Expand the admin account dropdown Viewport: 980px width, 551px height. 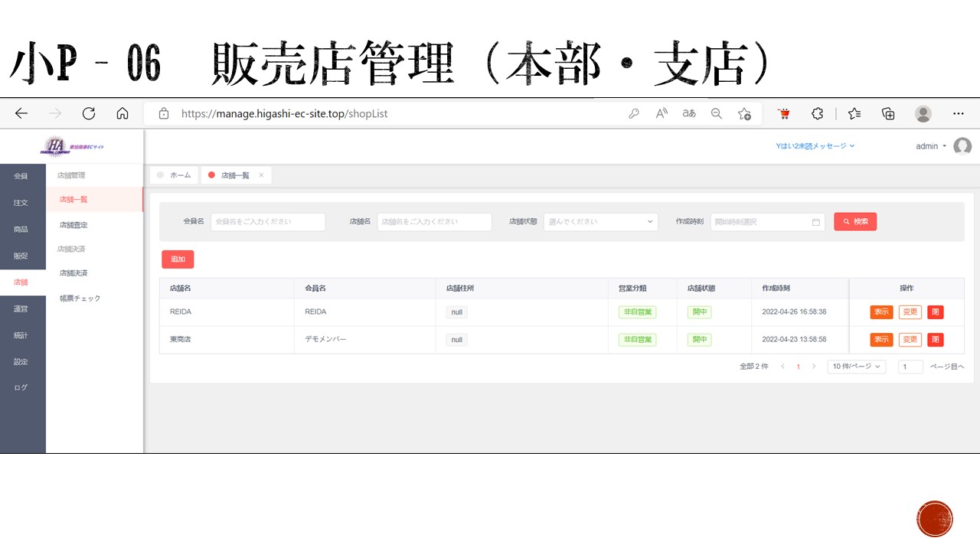coord(931,146)
